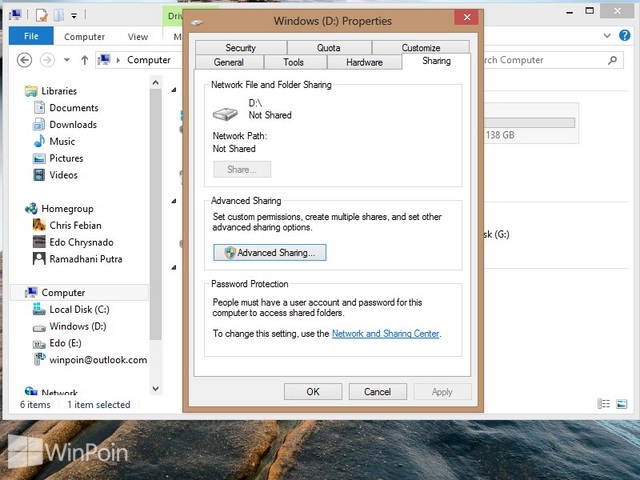This screenshot has width=640, height=480.
Task: Click the drive icon in Properties title bar
Action: (x=197, y=22)
